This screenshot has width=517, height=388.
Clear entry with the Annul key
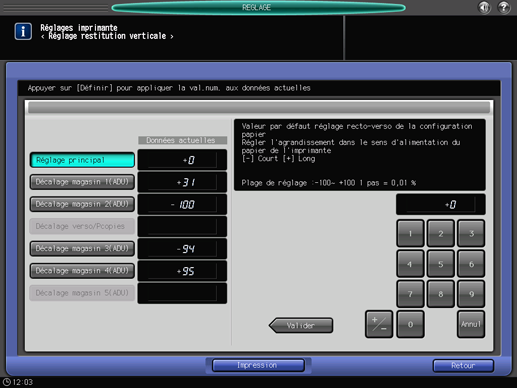[x=471, y=324]
